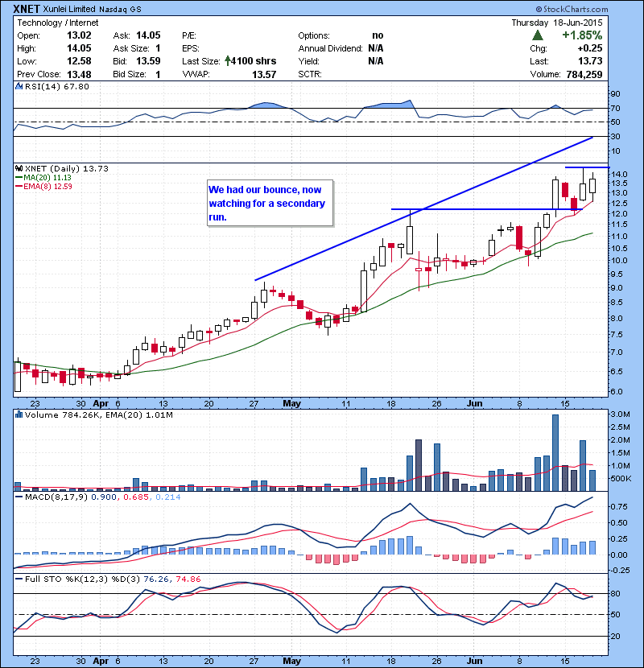Click the +1.85% percent change value
Screen dimensions: 644x668
(582, 35)
